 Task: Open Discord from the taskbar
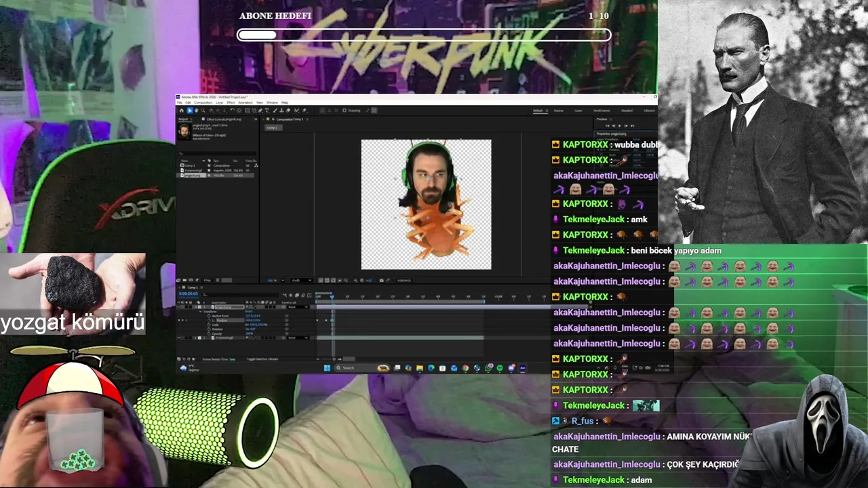[x=511, y=368]
